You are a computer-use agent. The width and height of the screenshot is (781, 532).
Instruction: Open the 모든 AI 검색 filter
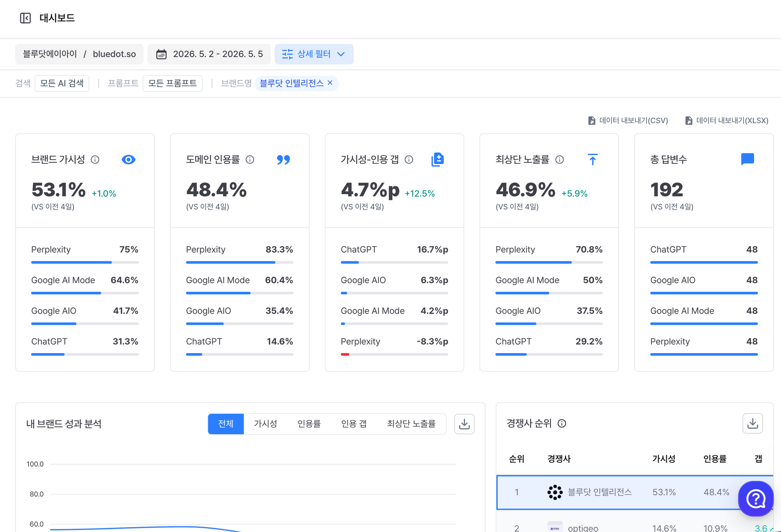click(62, 83)
